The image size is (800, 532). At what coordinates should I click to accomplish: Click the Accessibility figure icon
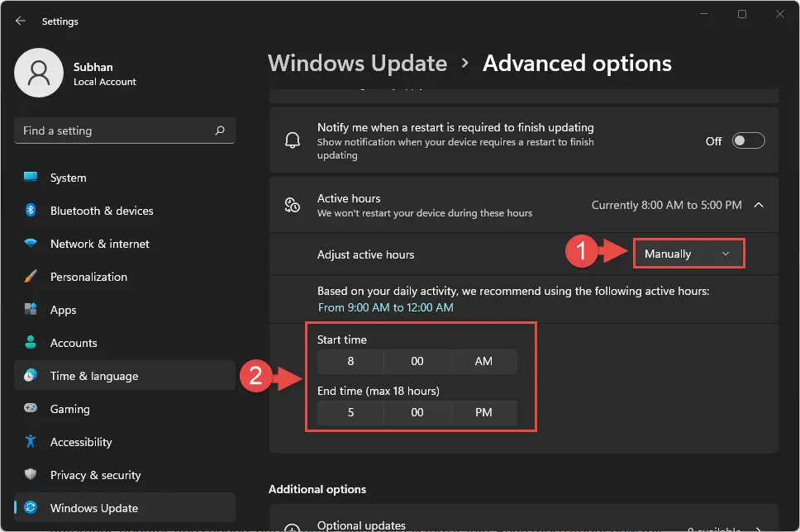(31, 441)
